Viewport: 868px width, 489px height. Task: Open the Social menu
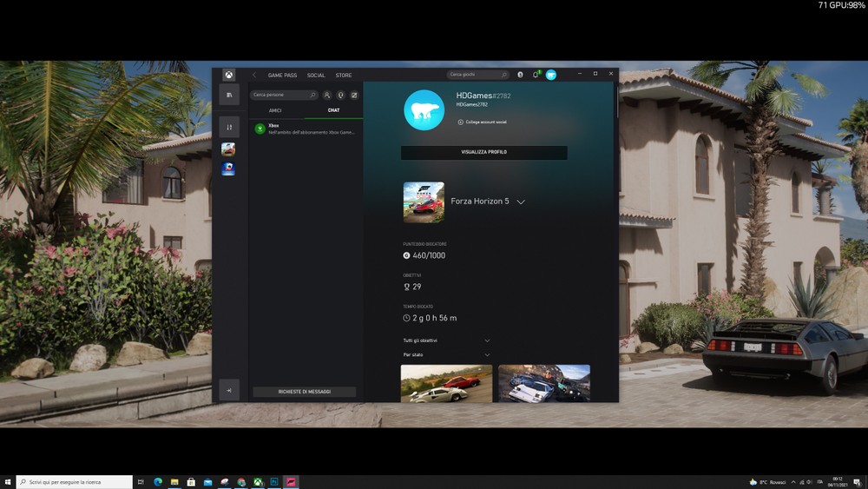pos(316,76)
